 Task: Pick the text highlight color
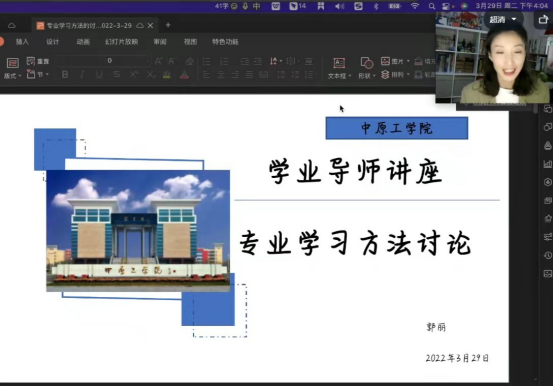(167, 75)
